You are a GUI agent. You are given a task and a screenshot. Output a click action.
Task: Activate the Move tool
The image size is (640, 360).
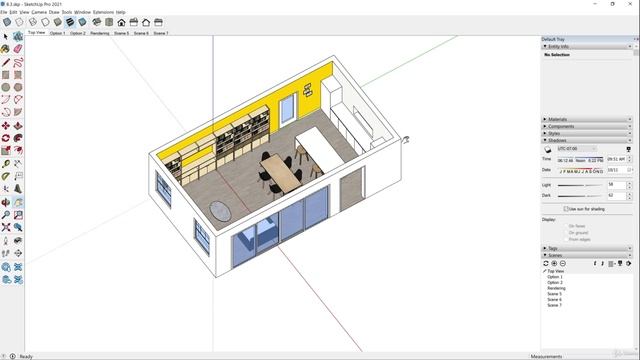coord(6,125)
